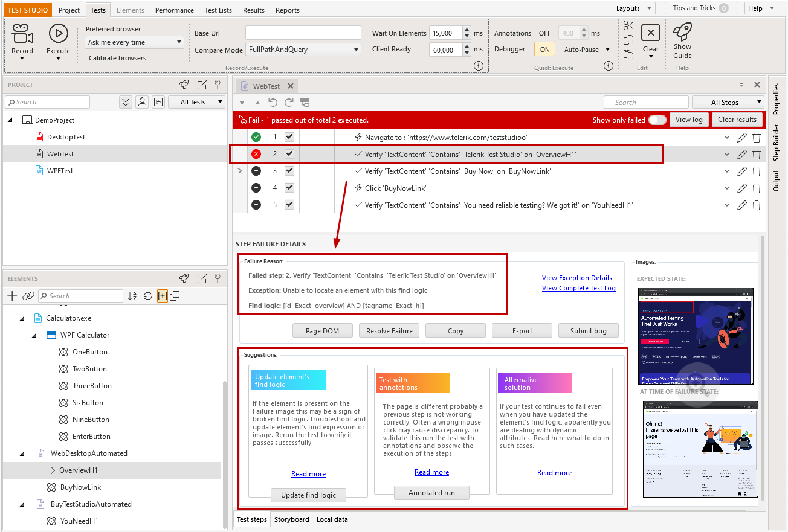Click the person icon in Project toolbar
This screenshot has width=788, height=532.
coord(142,102)
